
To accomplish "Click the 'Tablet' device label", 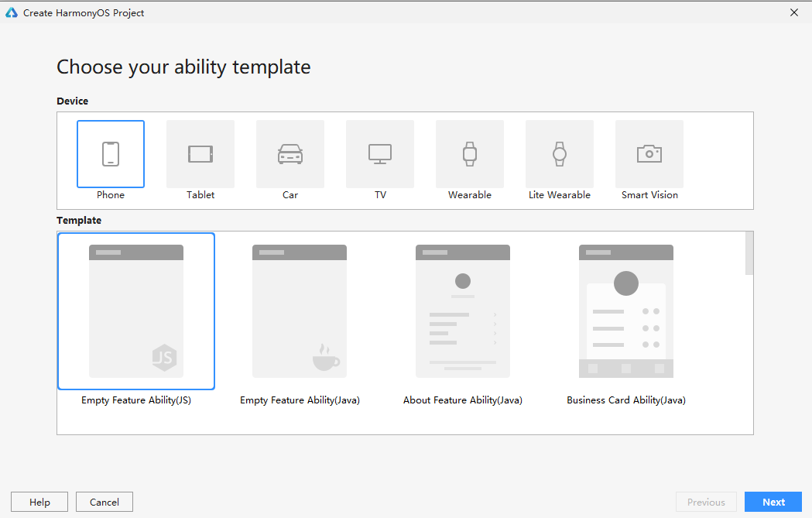I will coord(200,195).
